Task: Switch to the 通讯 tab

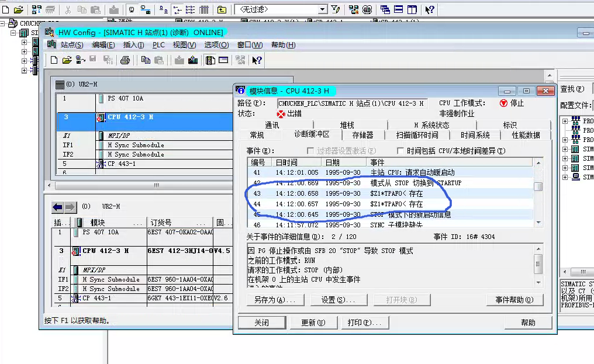Action: tap(272, 125)
